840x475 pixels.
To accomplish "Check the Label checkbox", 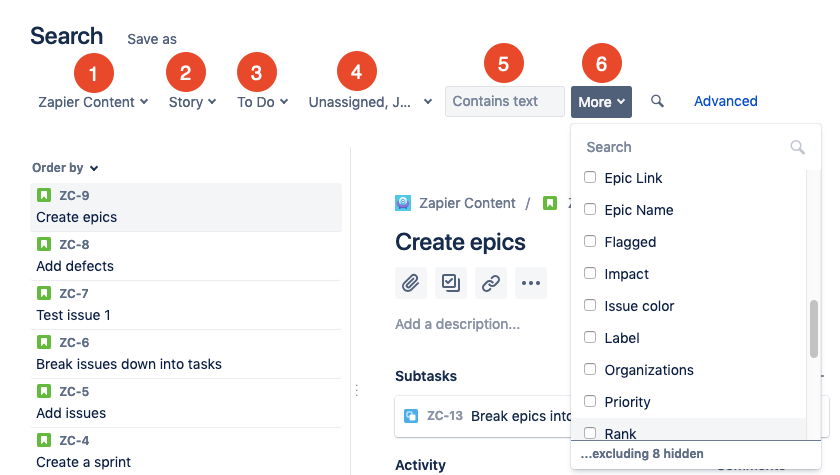I will point(590,337).
